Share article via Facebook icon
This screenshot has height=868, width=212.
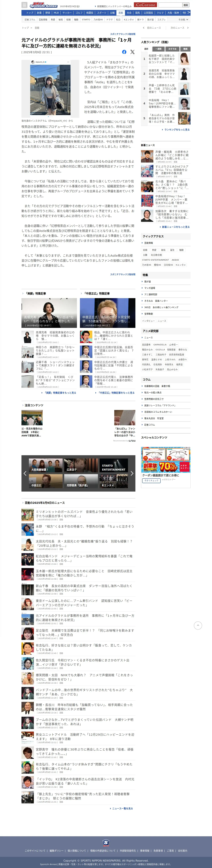124,52
